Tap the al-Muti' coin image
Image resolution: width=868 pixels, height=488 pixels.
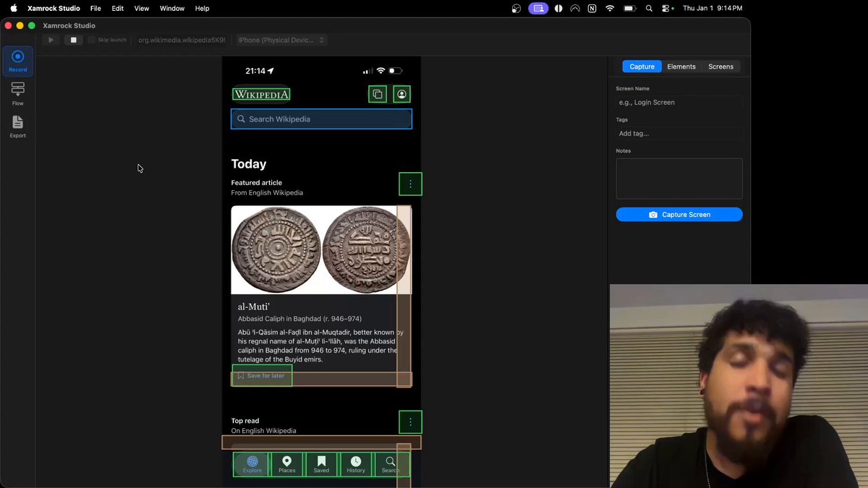coord(321,250)
